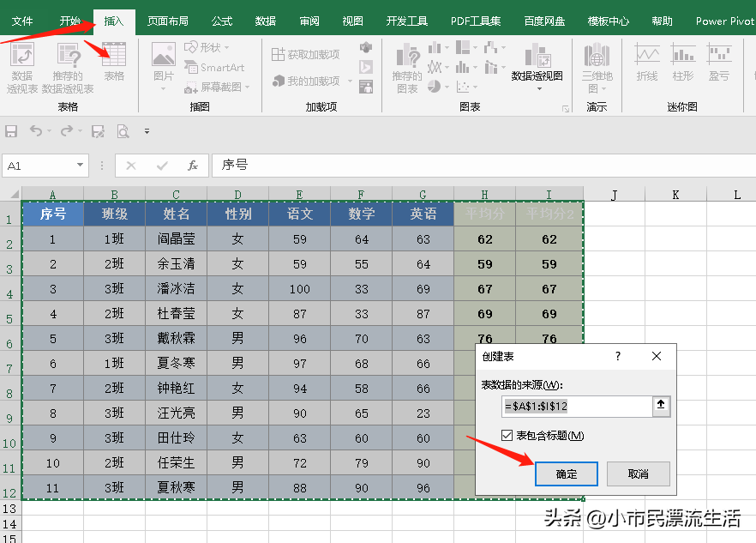
Task: Click the Print Preview magnifier icon
Action: point(123,131)
